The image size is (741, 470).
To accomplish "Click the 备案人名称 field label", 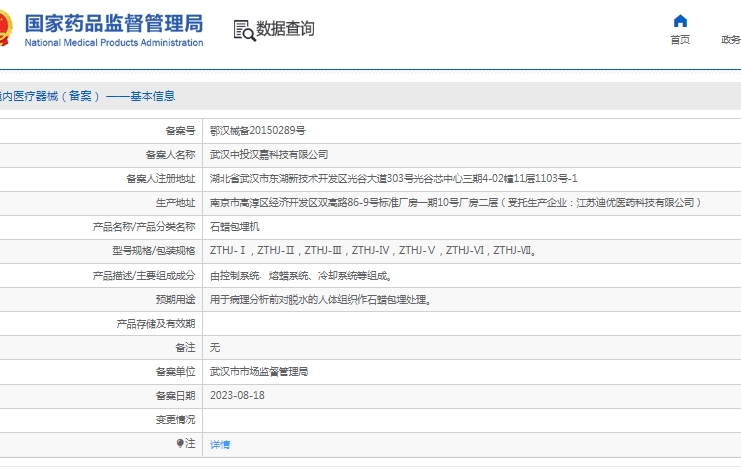I will [x=170, y=155].
